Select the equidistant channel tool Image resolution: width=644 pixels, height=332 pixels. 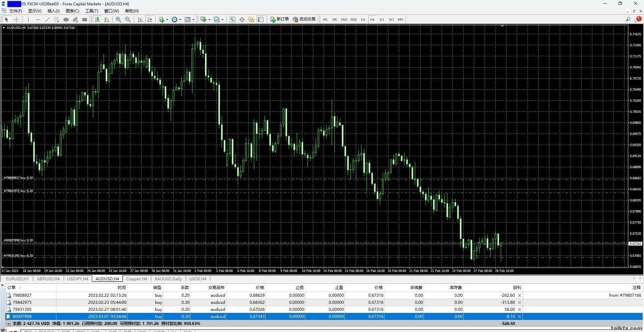[75, 19]
